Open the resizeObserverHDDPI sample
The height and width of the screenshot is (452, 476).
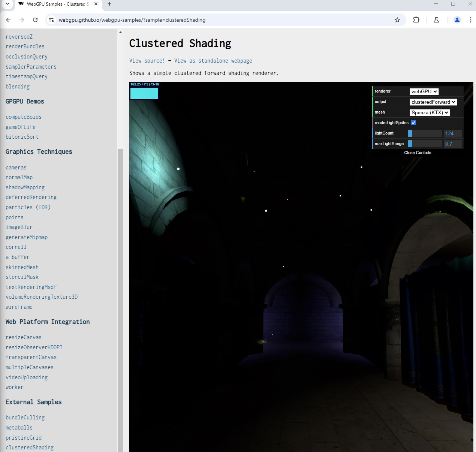pyautogui.click(x=34, y=347)
